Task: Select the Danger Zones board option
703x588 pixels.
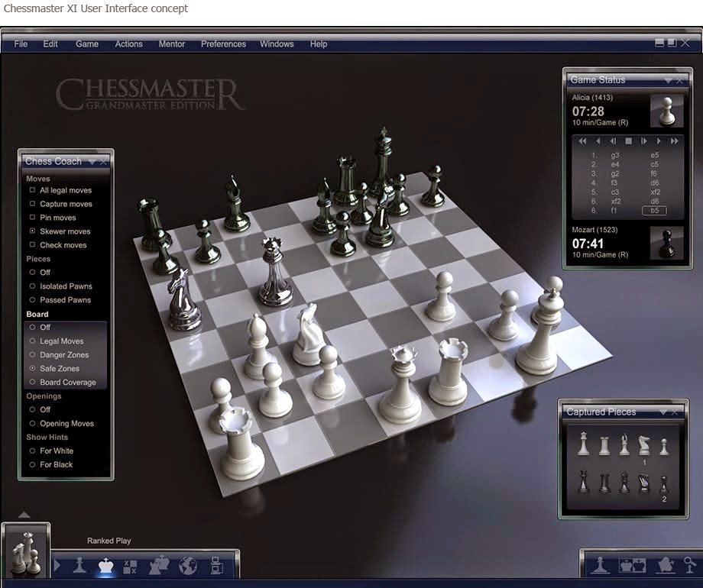Action: click(x=32, y=354)
